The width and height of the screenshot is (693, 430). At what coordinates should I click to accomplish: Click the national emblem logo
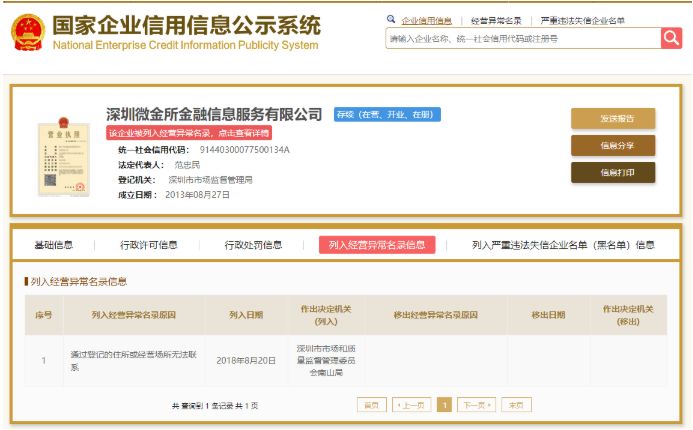pyautogui.click(x=28, y=32)
